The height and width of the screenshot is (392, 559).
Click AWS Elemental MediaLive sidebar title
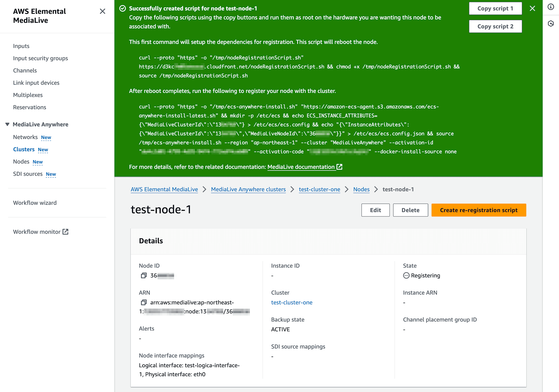click(39, 16)
